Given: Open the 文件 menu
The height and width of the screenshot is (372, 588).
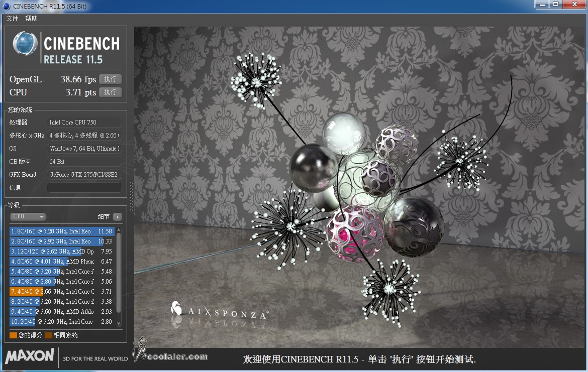Looking at the screenshot, I should click(x=12, y=19).
